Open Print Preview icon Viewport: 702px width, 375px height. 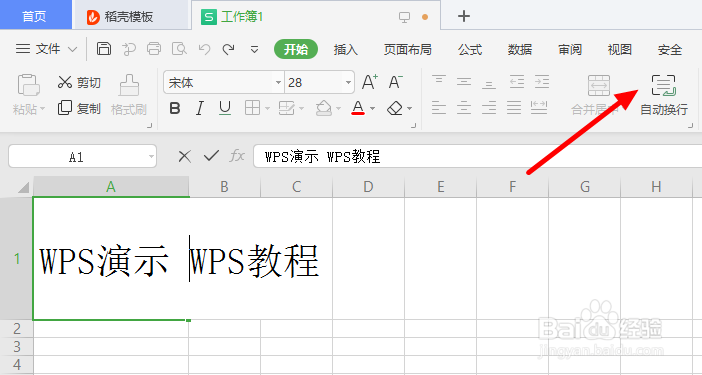(x=179, y=48)
